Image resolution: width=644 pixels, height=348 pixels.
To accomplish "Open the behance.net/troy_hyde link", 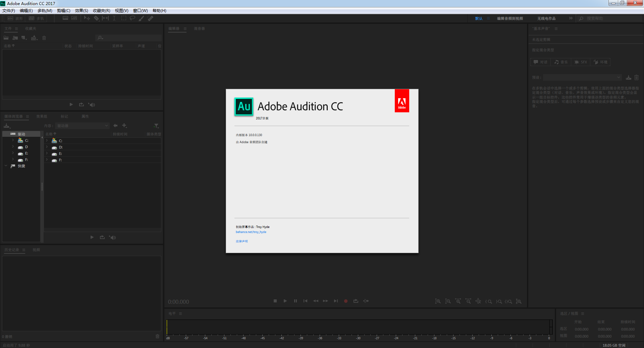I will point(251,232).
